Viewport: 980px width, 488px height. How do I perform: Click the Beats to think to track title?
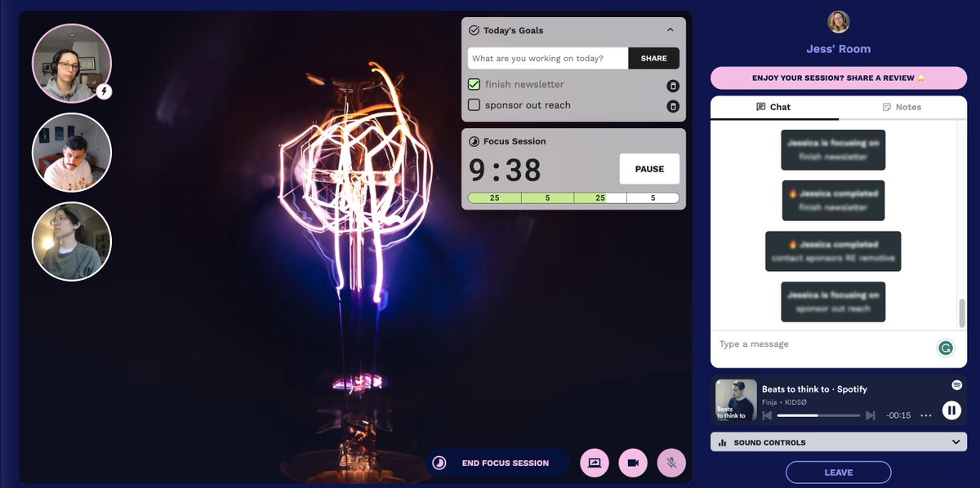[x=814, y=389]
